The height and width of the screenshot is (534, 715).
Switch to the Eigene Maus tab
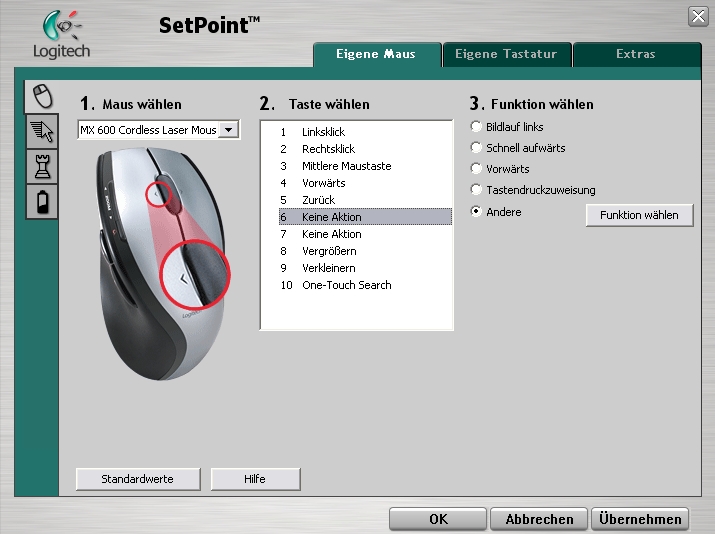pyautogui.click(x=376, y=54)
